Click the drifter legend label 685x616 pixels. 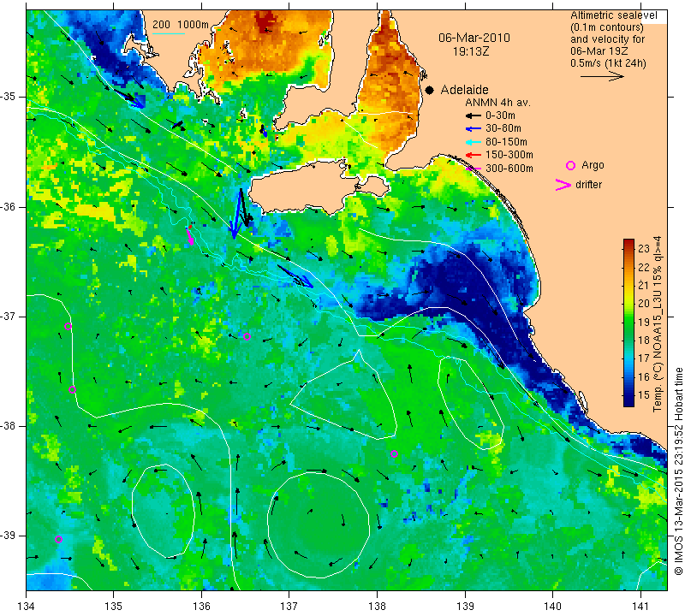[588, 185]
